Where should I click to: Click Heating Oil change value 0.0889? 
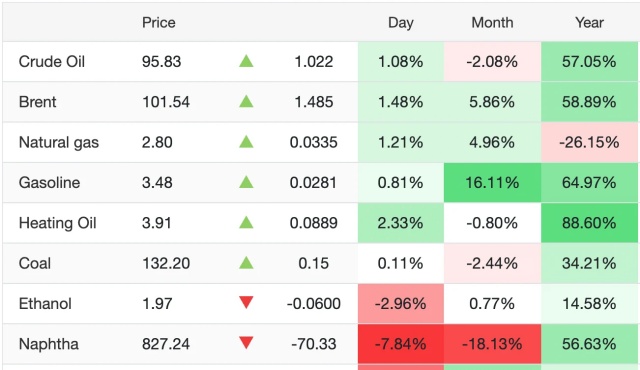(313, 223)
